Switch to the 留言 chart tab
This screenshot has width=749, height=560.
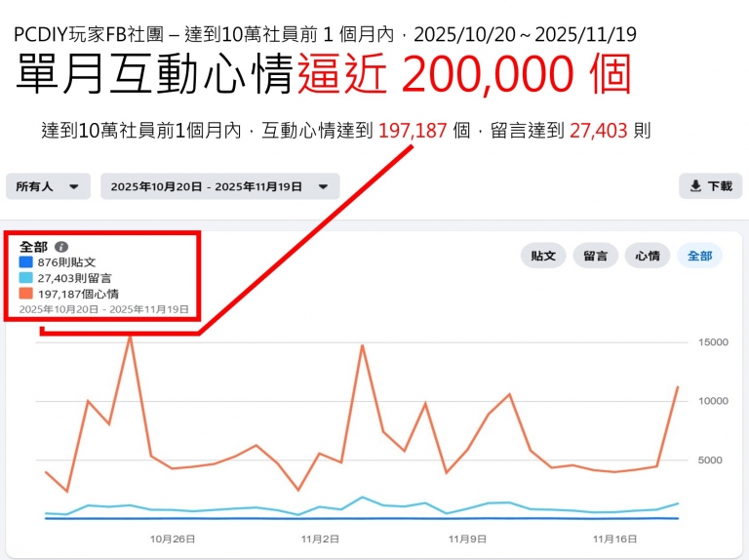595,256
